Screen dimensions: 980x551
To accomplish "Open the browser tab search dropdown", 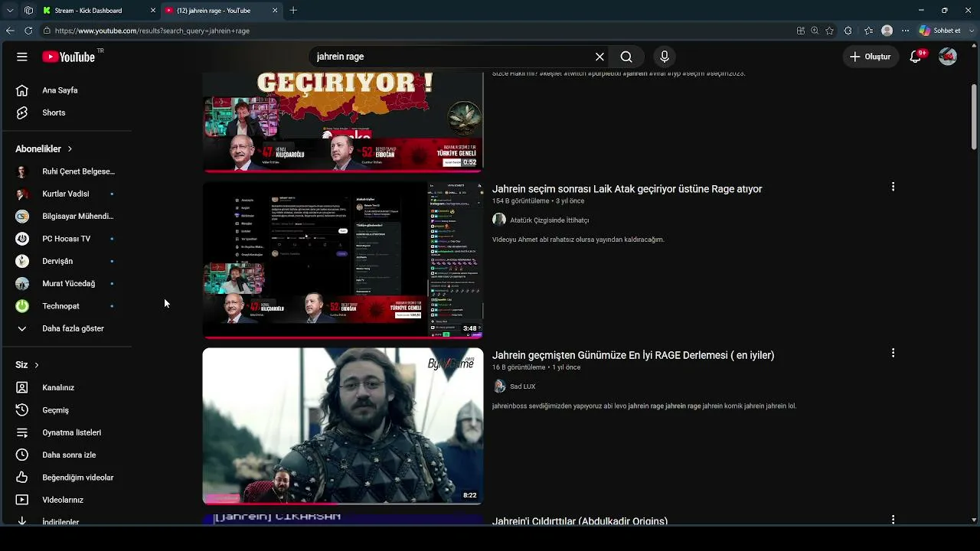I will click(x=10, y=11).
